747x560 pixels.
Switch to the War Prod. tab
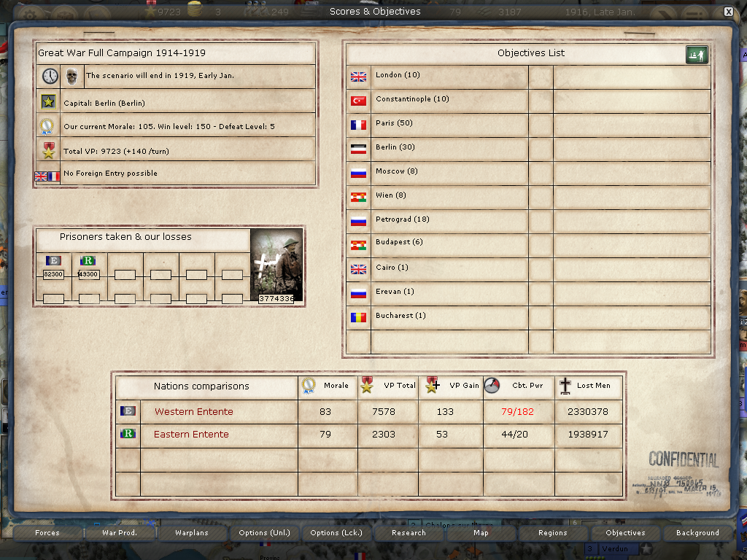point(120,533)
